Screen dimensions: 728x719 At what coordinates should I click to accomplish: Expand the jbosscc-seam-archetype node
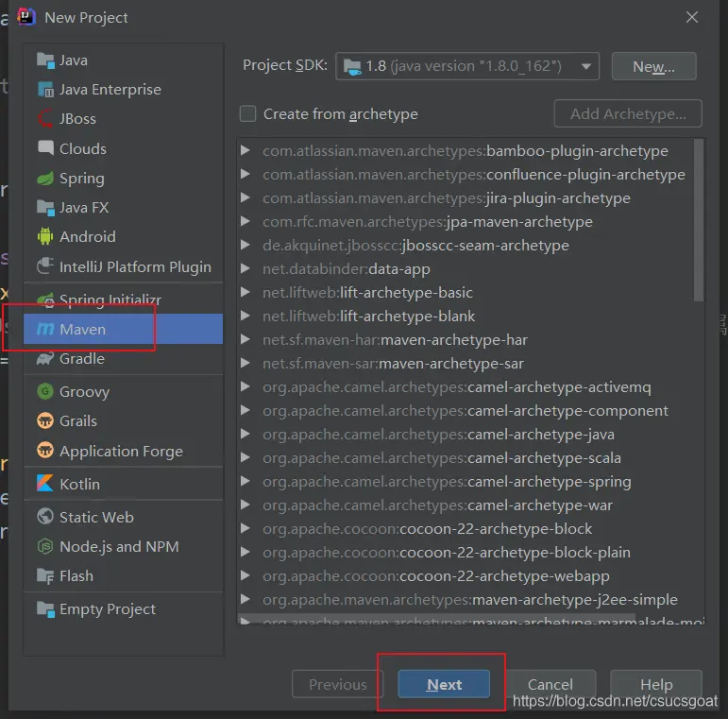point(245,246)
